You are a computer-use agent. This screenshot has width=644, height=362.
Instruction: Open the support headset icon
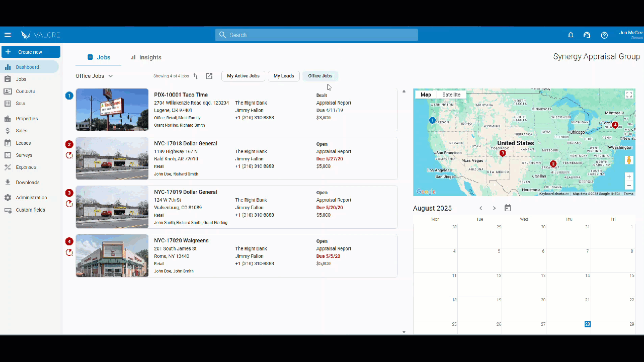click(587, 35)
